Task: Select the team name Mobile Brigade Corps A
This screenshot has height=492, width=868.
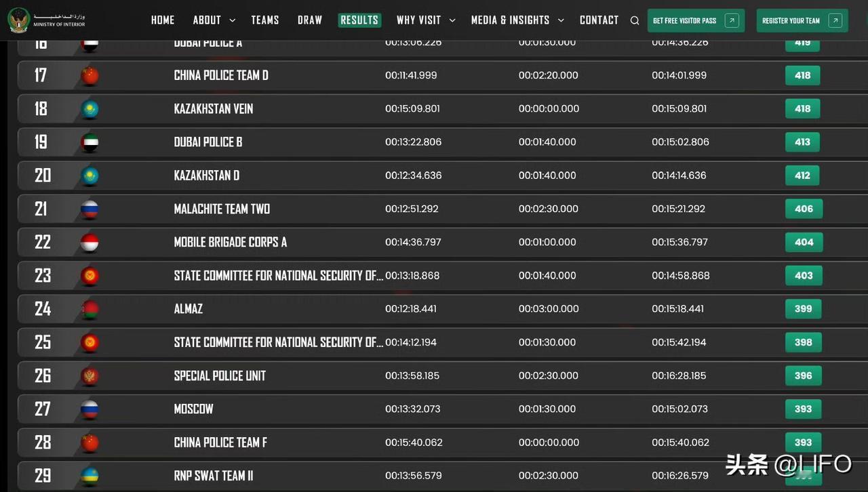Action: tap(231, 242)
